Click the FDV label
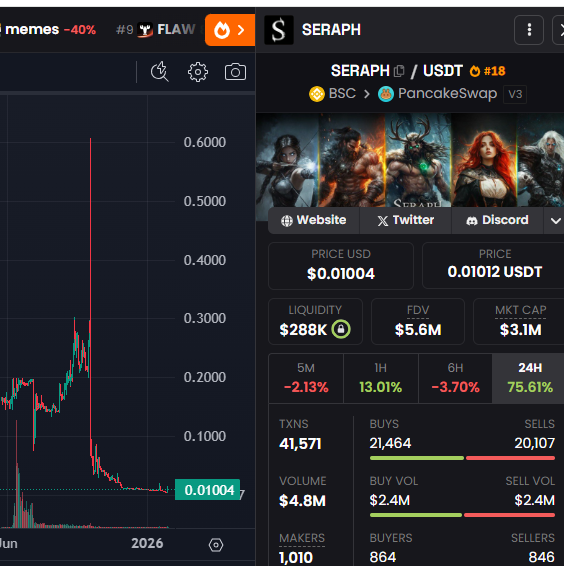 coord(418,310)
